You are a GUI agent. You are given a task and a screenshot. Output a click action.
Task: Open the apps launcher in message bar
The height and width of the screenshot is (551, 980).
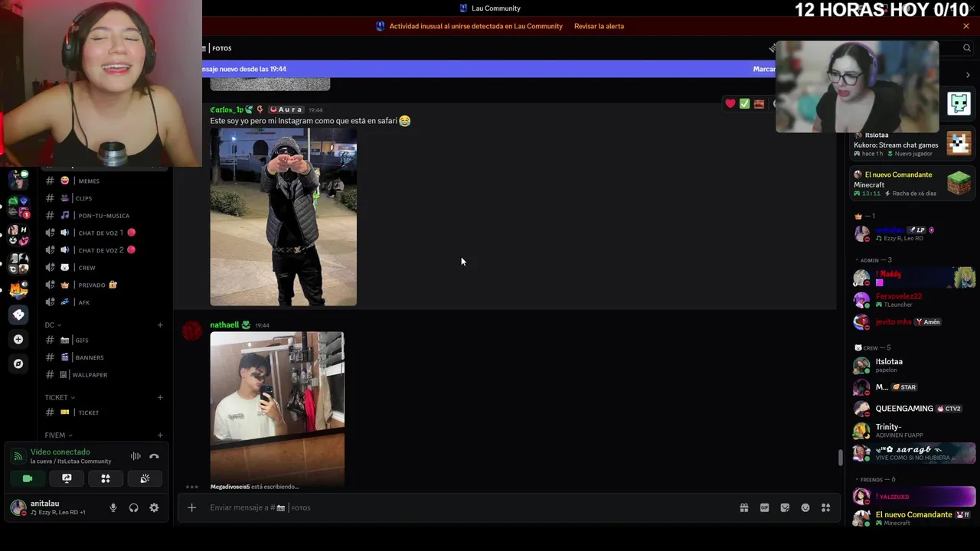coord(826,507)
